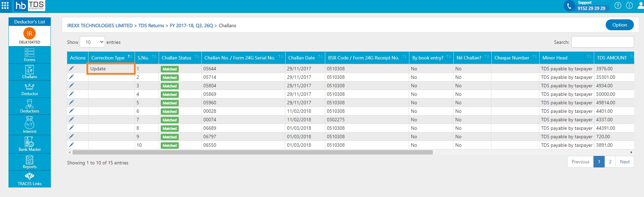Click the TDS AMOUNT column header
This screenshot has width=644, height=197.
click(x=614, y=58)
